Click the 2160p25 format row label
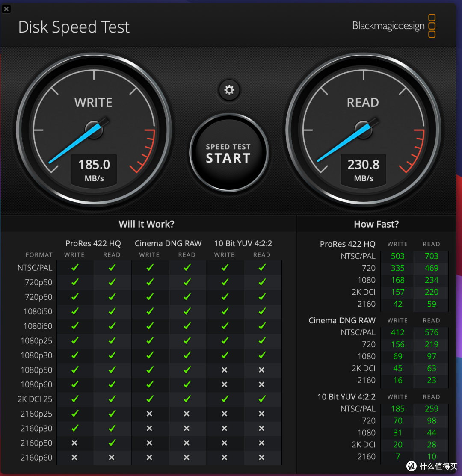This screenshot has width=462, height=476. 36,414
